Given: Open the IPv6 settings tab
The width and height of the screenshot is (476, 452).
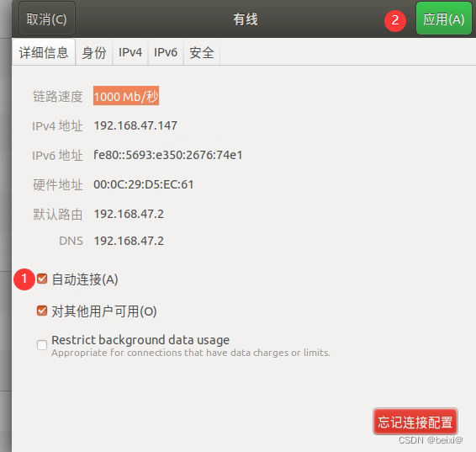Looking at the screenshot, I should [x=166, y=52].
